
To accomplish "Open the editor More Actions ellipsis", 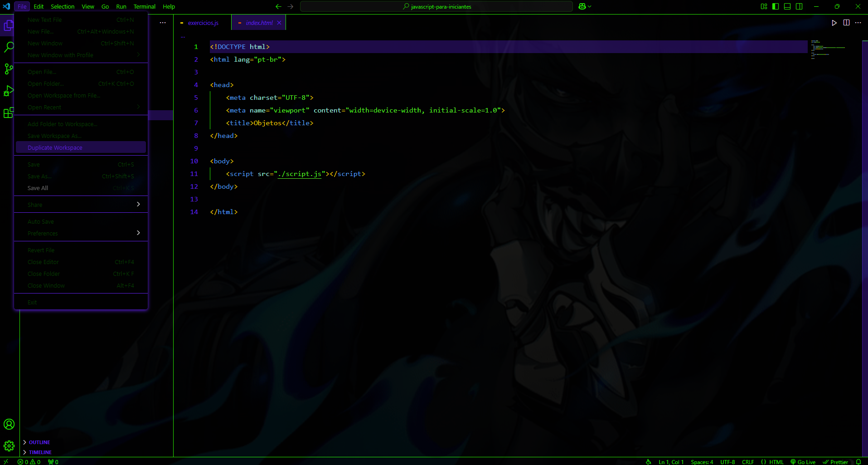I will pyautogui.click(x=858, y=23).
